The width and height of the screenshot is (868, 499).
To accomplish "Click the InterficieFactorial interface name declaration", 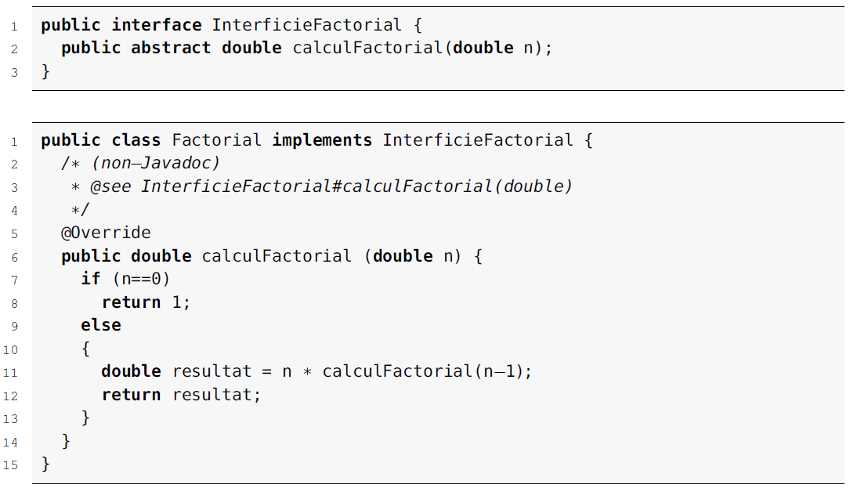I will point(313,25).
